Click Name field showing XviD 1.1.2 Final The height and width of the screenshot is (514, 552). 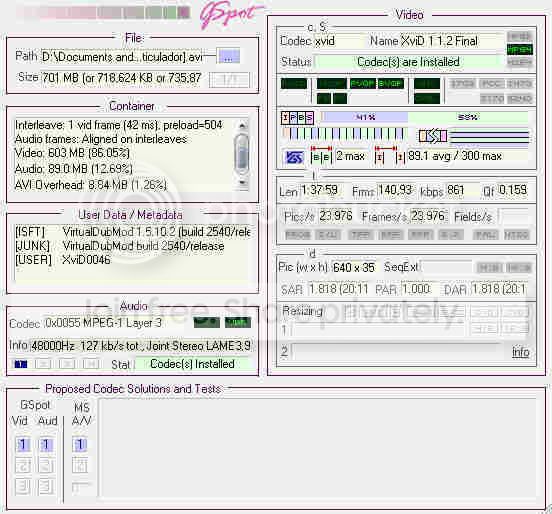pos(451,41)
